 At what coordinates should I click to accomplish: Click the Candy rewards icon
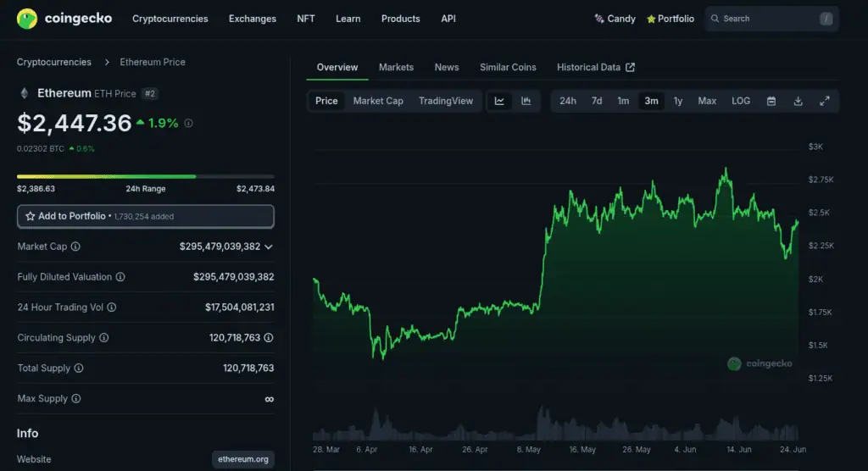(599, 19)
